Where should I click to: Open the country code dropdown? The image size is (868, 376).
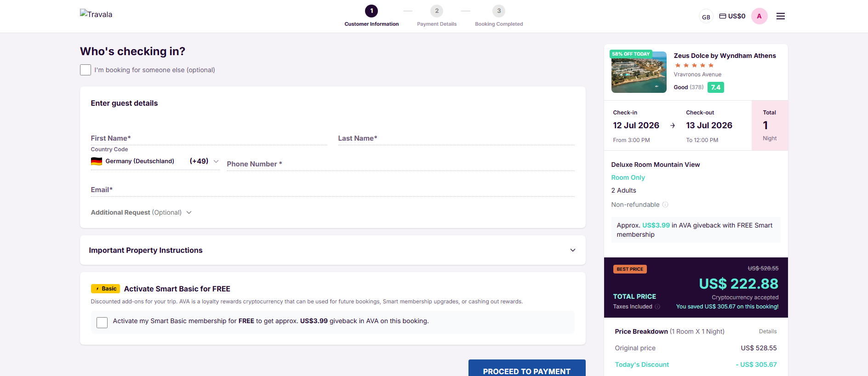(155, 161)
